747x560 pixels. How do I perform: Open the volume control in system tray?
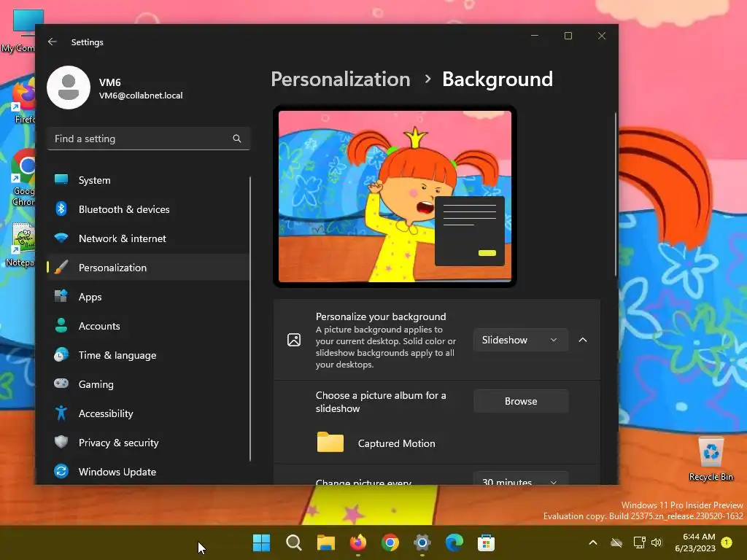(657, 542)
